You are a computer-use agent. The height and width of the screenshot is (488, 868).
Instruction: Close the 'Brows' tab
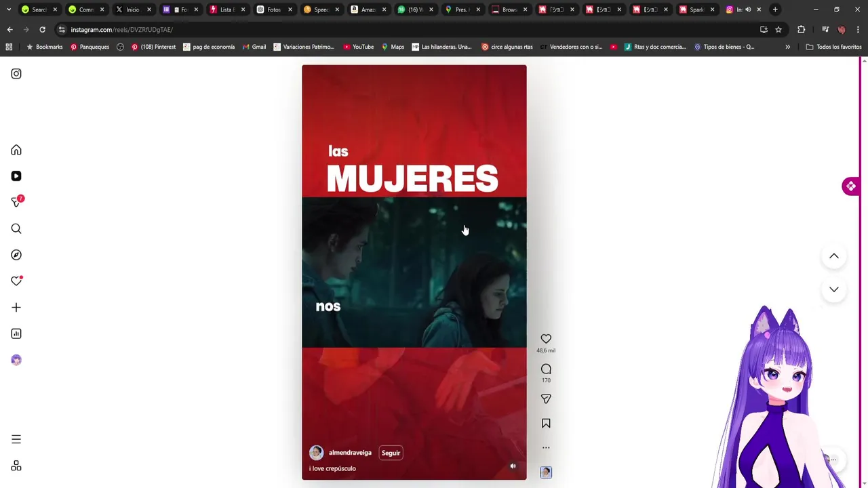coord(525,9)
